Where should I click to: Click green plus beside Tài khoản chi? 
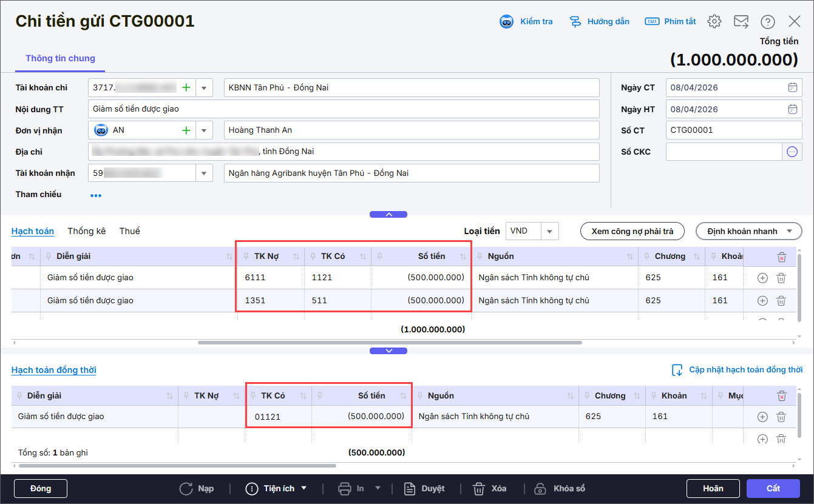tap(186, 87)
